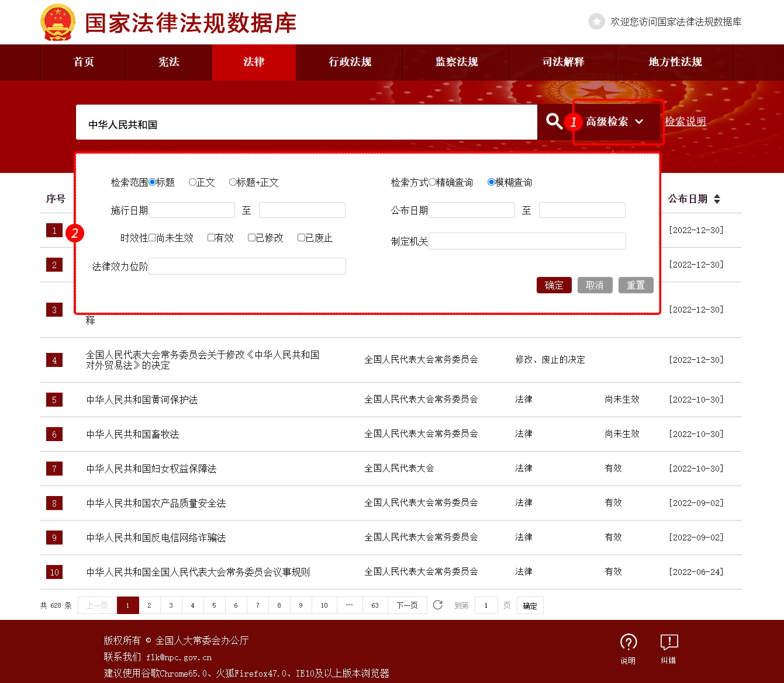Choose 精确查询 search method radio
The image size is (784, 683).
click(432, 182)
